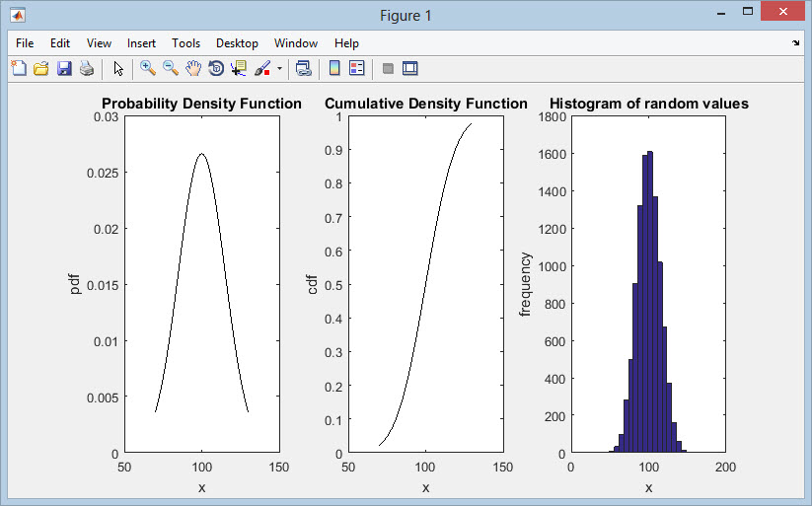812x506 pixels.
Task: Click the Show Plot Tools and Dock icon
Action: (410, 68)
